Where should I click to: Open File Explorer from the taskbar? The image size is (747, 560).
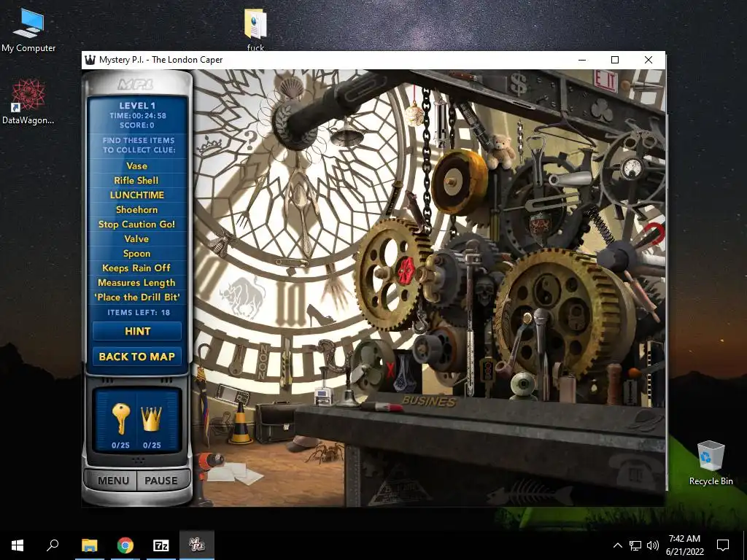coord(90,545)
